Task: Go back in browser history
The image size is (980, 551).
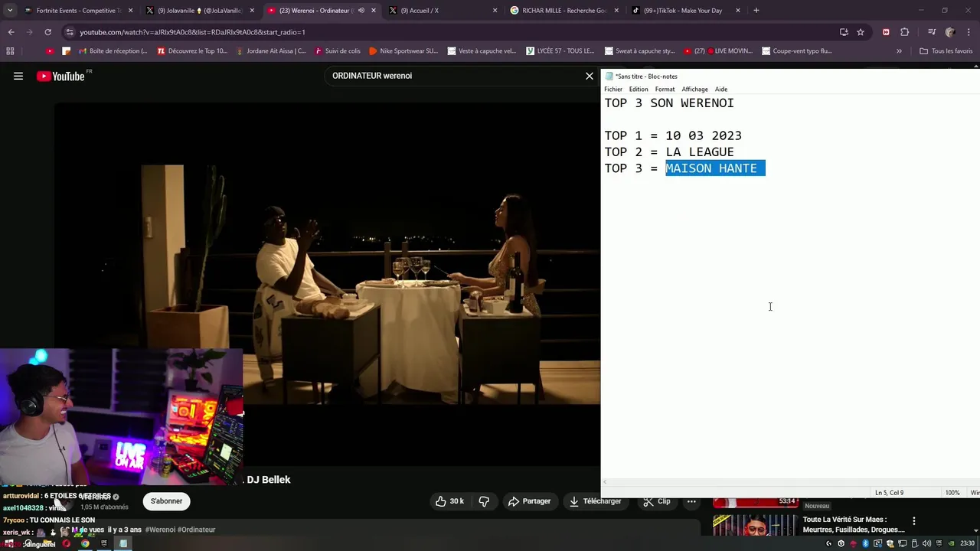Action: click(11, 32)
